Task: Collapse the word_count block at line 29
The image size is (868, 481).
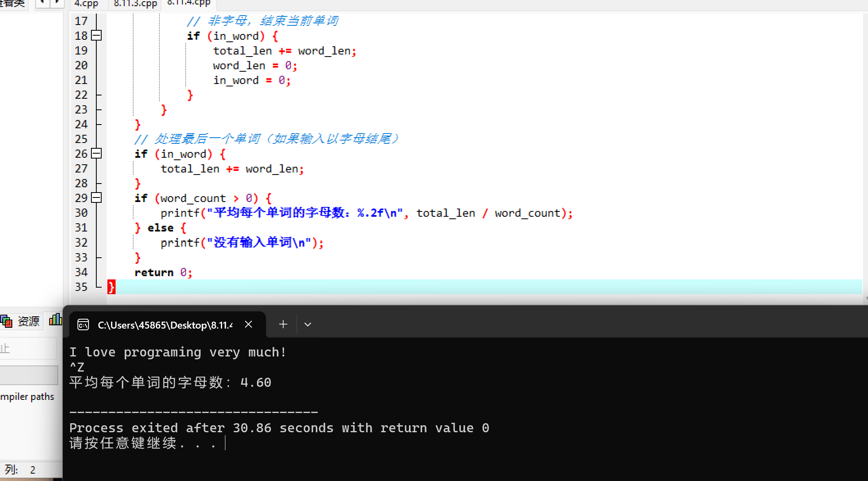Action: pos(96,198)
